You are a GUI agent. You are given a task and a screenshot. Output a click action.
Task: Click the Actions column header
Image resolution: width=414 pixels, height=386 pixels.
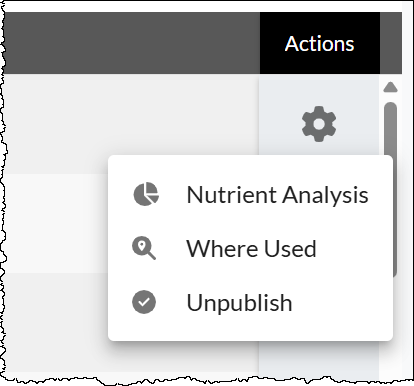(320, 43)
